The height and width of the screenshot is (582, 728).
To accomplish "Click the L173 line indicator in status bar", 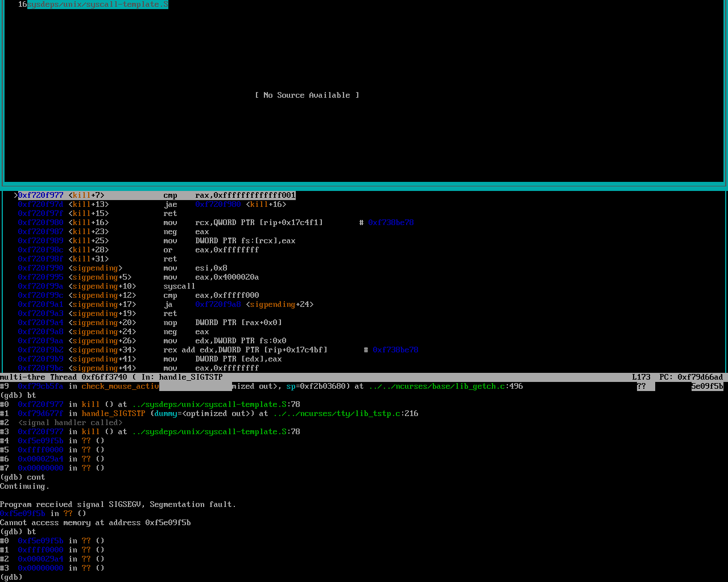I will click(x=641, y=377).
